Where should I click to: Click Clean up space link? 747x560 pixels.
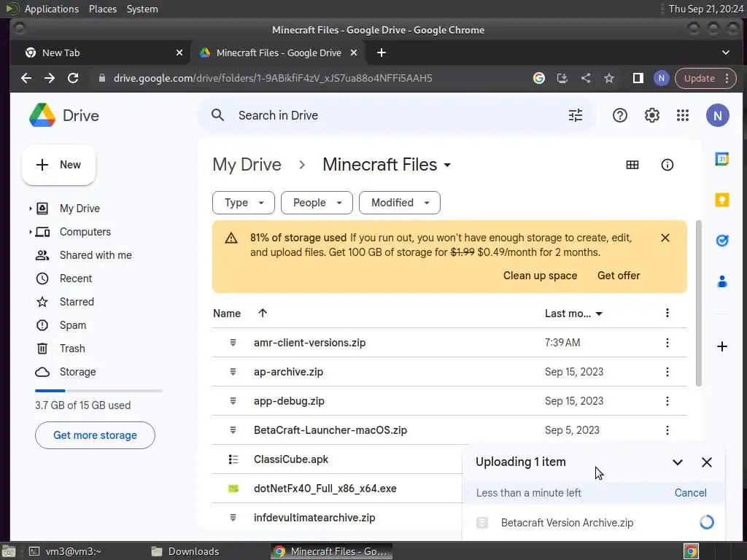click(540, 276)
